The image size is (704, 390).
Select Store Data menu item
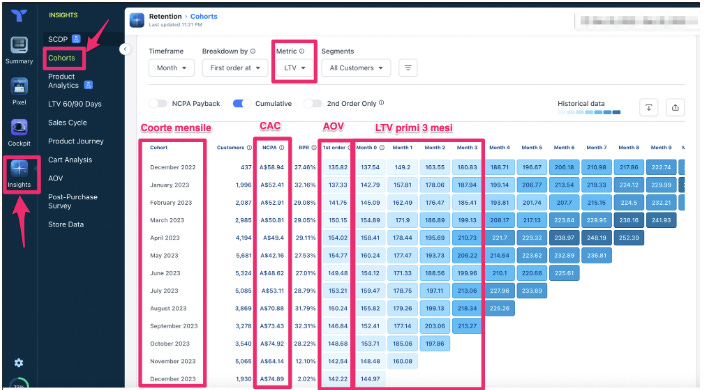(66, 224)
